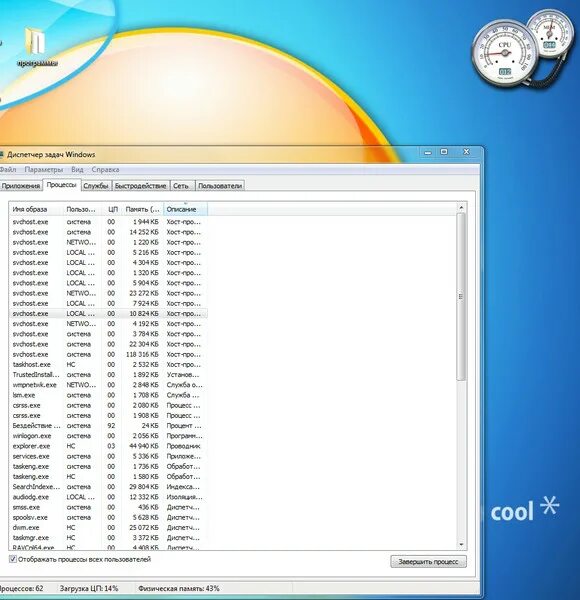Select lsm.exe process row

(x=108, y=395)
